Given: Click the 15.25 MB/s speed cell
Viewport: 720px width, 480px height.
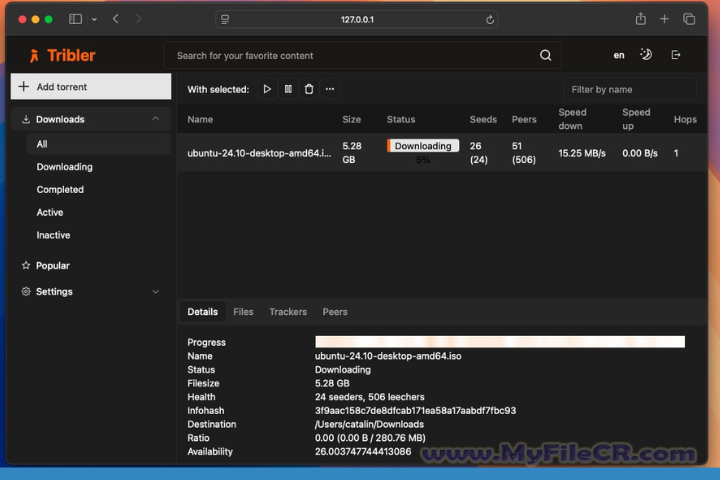Looking at the screenshot, I should click(582, 153).
